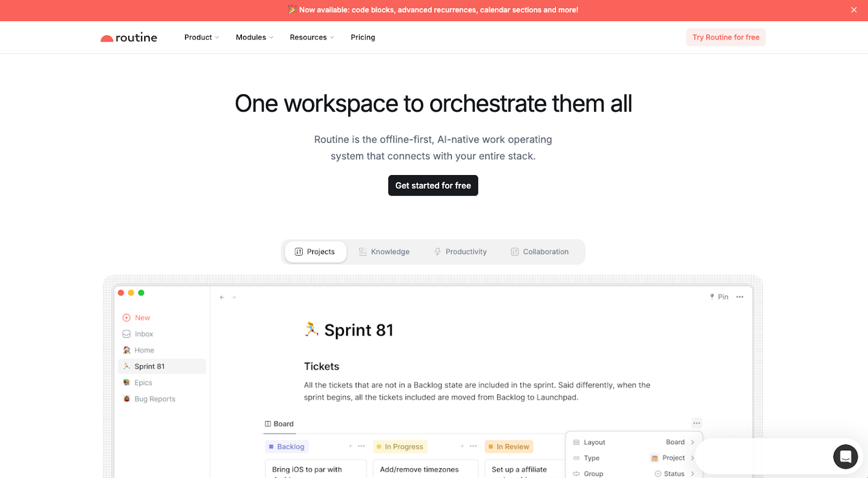
Task: Add a card to Backlog column
Action: click(x=350, y=446)
